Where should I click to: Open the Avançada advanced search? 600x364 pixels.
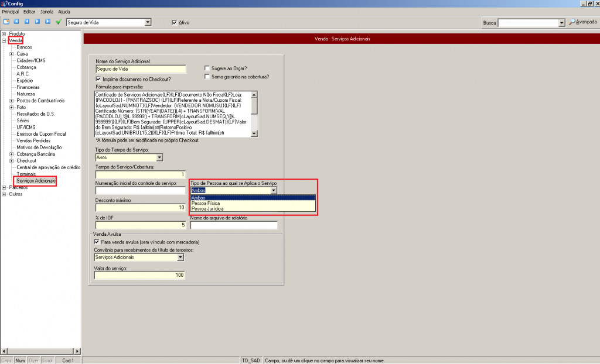(x=582, y=22)
